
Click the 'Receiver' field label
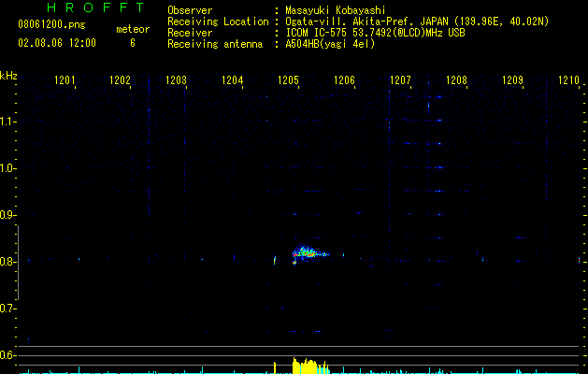(x=190, y=33)
